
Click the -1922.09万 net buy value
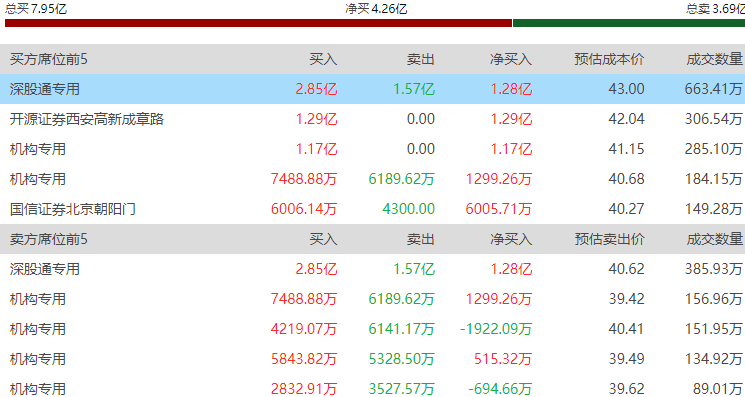496,329
